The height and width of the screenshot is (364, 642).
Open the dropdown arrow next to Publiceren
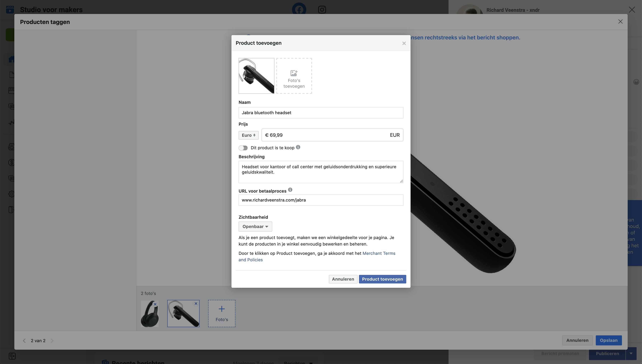631,353
